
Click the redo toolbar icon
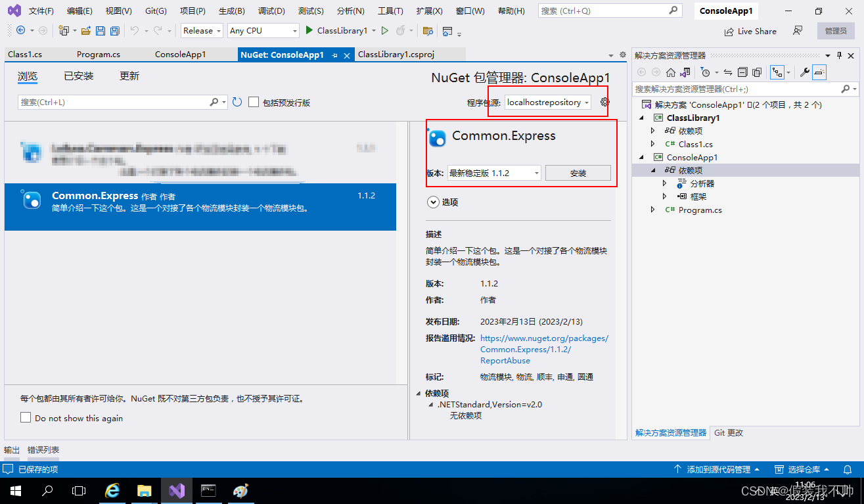[x=158, y=31]
